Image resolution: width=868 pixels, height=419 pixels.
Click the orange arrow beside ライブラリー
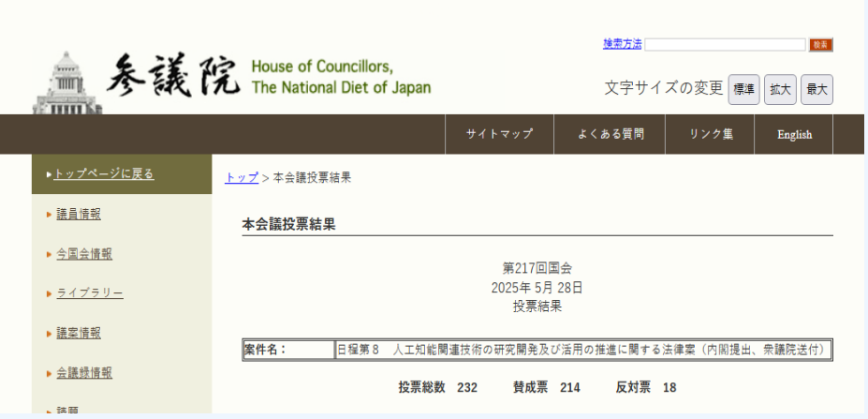tap(50, 293)
